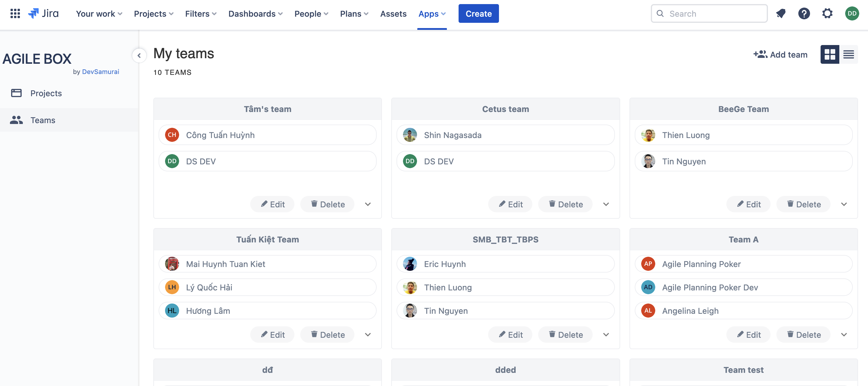Viewport: 868px width, 386px height.
Task: Open the settings gear icon
Action: point(827,13)
